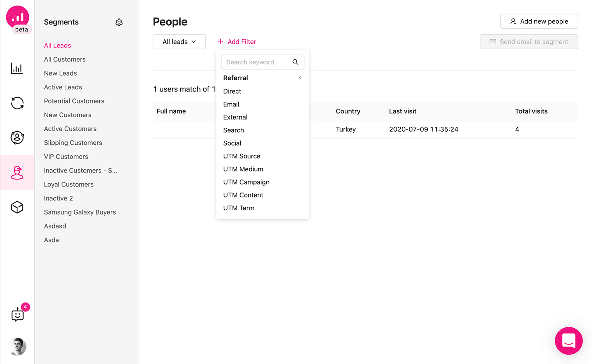Viewport: 592px width, 364px height.
Task: Click the Segments panel heading
Action: [x=61, y=22]
